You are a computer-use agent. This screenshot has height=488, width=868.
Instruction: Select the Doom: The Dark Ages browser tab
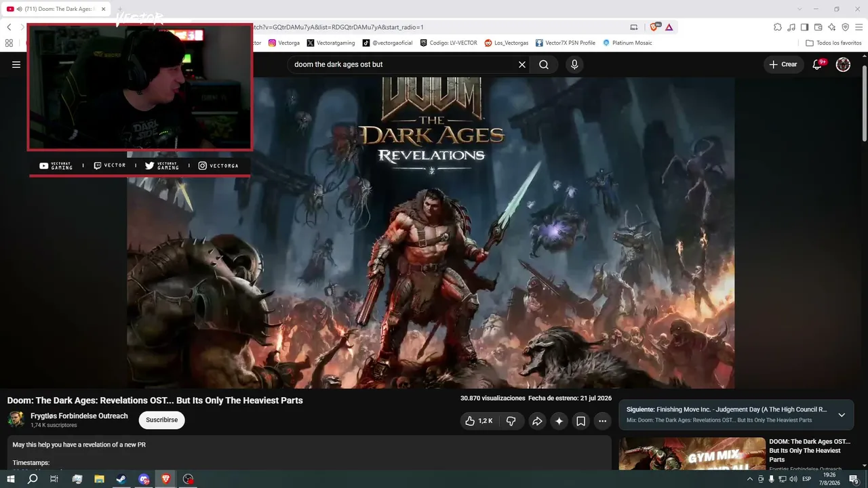pos(57,9)
